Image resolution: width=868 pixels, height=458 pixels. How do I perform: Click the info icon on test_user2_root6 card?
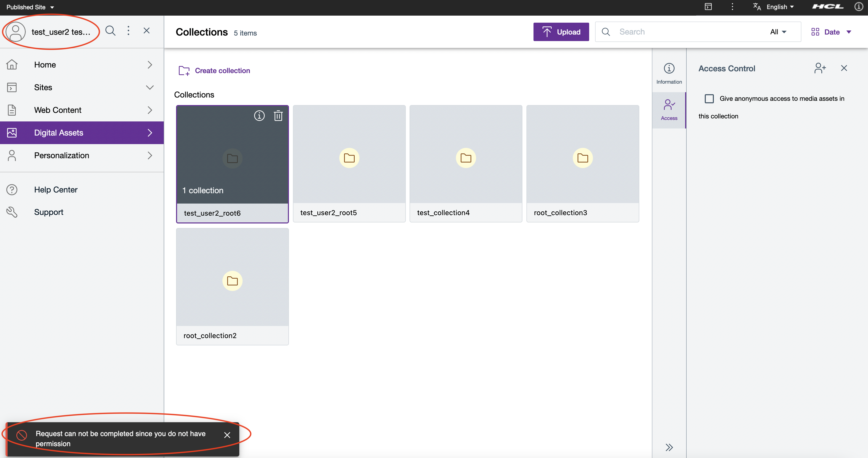tap(259, 116)
